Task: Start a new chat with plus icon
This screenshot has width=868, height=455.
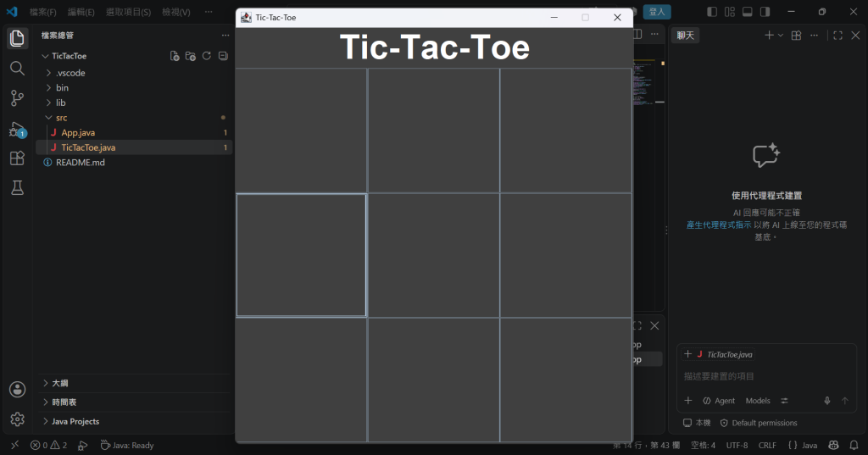Action: pyautogui.click(x=769, y=36)
